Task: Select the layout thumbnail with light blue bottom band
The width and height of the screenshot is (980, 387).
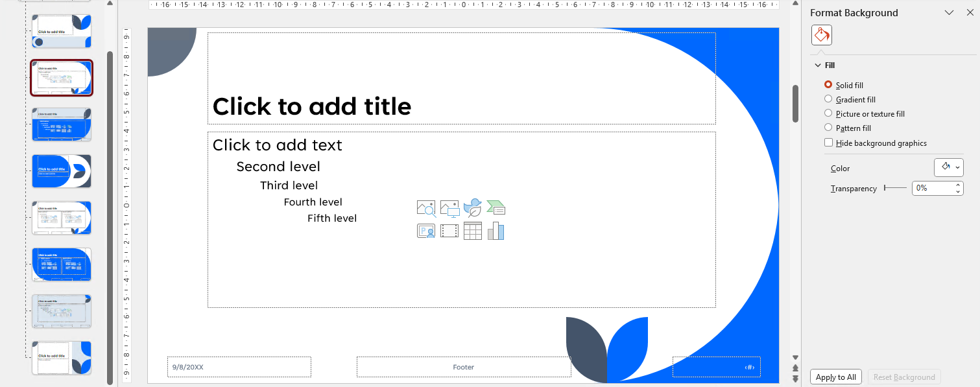Action: 62,31
